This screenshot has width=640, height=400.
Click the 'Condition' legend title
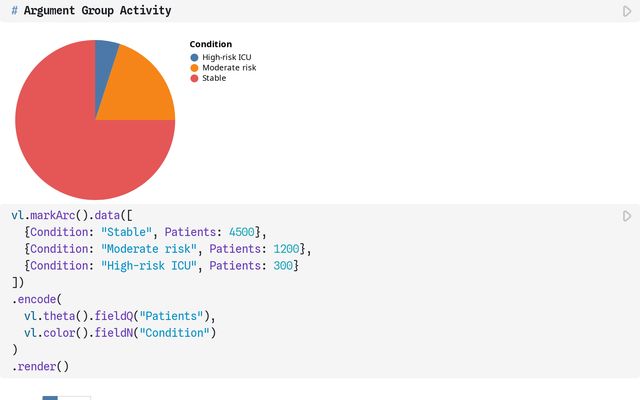point(211,44)
